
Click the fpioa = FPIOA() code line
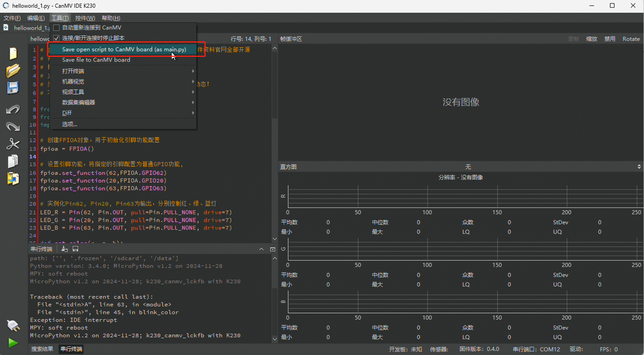point(67,149)
